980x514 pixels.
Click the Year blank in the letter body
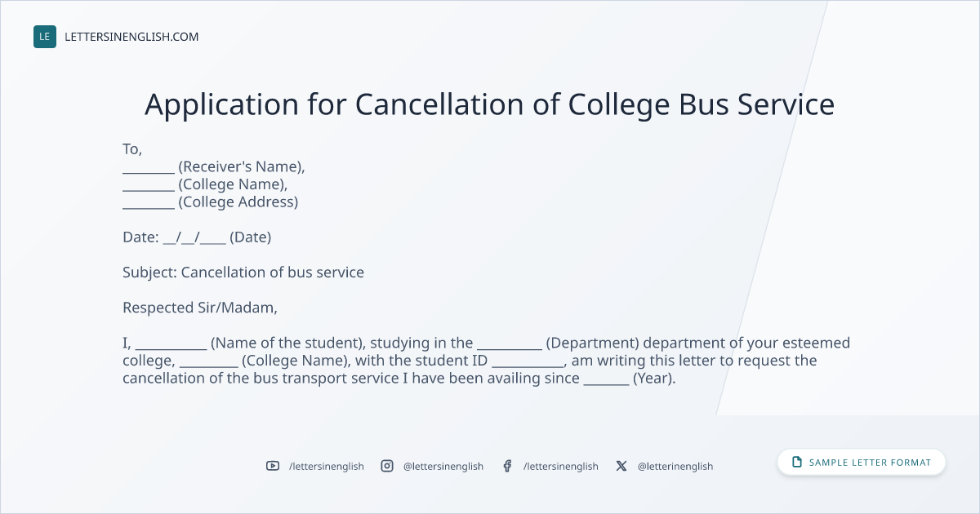point(607,384)
